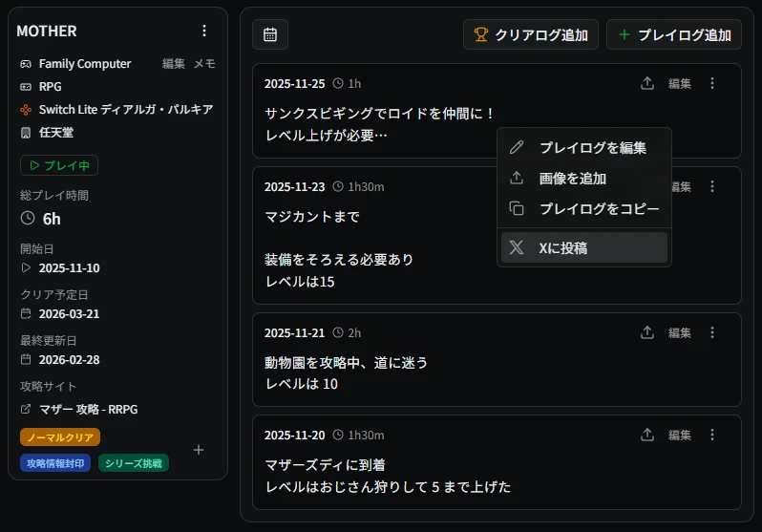
Task: Click the 1h duration on 2025-11-25 log
Action: pos(354,84)
